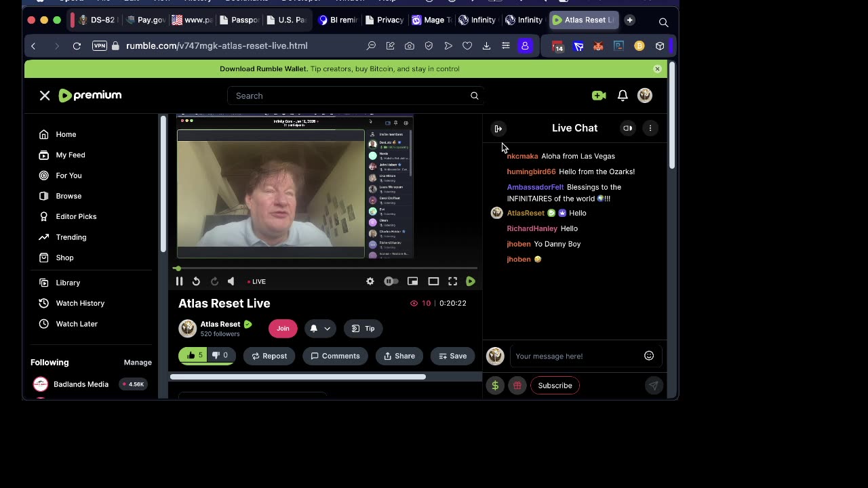This screenshot has width=868, height=488.
Task: Open For You in sidebar
Action: 68,176
